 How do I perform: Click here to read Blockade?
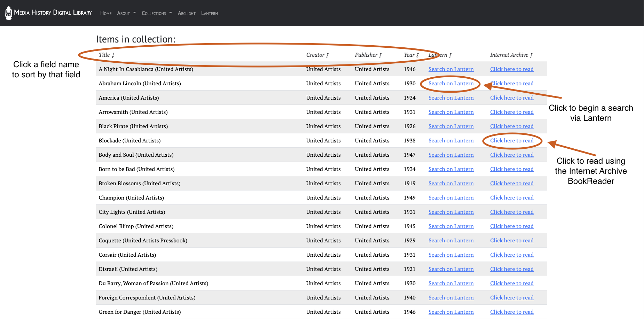pyautogui.click(x=512, y=141)
